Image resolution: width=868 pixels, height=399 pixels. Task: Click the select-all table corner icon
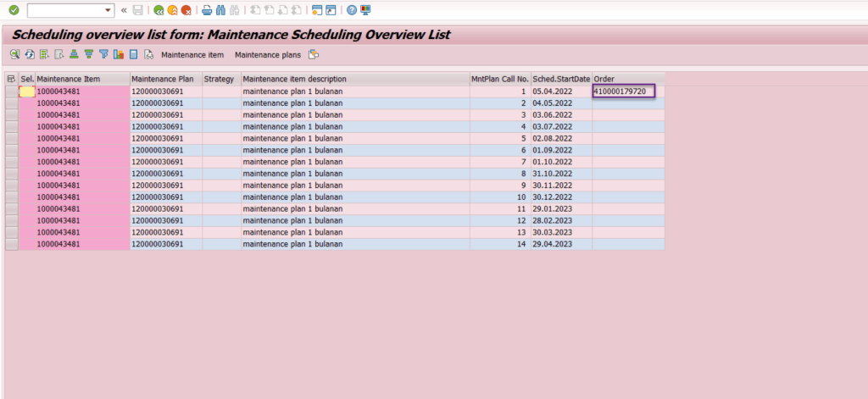point(11,79)
